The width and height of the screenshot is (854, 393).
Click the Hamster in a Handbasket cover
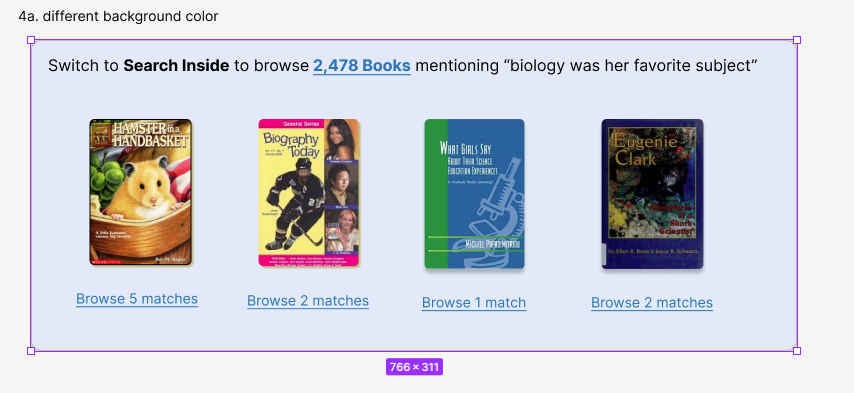[141, 192]
